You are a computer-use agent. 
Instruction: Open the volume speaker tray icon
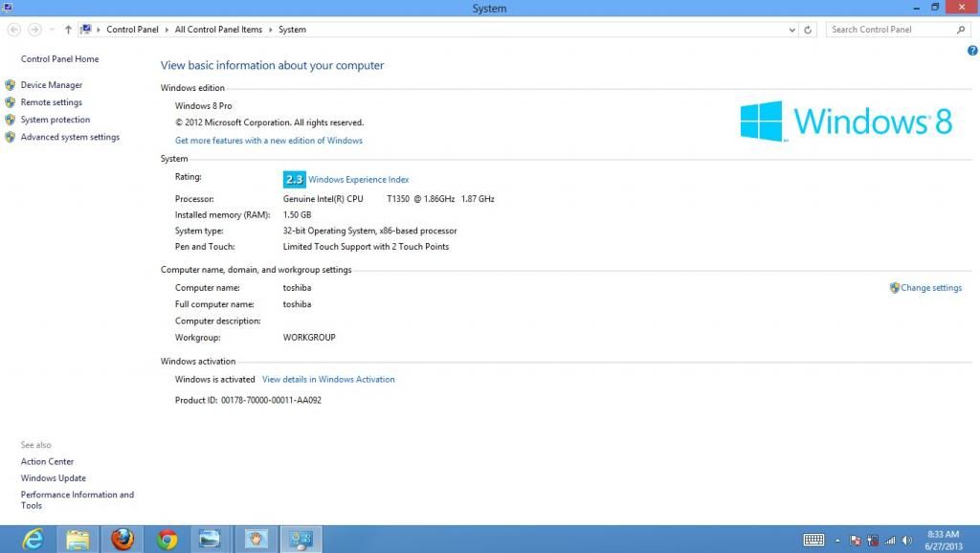907,541
